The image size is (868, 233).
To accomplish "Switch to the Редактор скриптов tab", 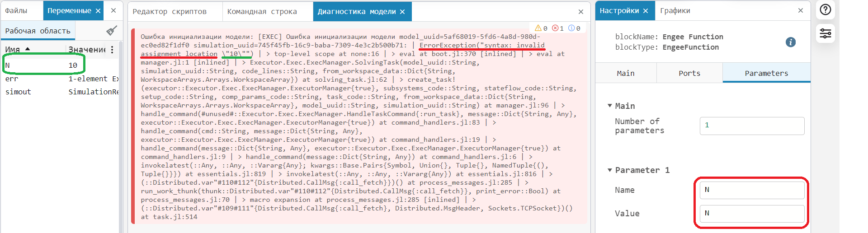I will point(170,12).
